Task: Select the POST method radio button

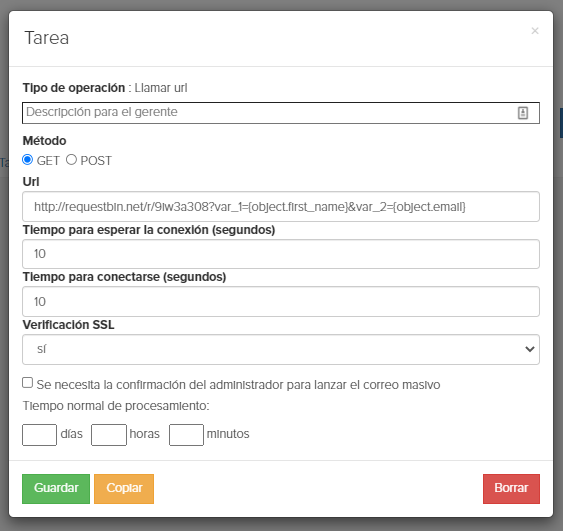Action: [71, 159]
